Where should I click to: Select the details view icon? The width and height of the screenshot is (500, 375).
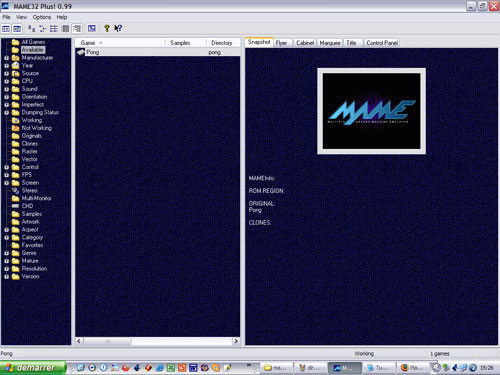click(66, 29)
